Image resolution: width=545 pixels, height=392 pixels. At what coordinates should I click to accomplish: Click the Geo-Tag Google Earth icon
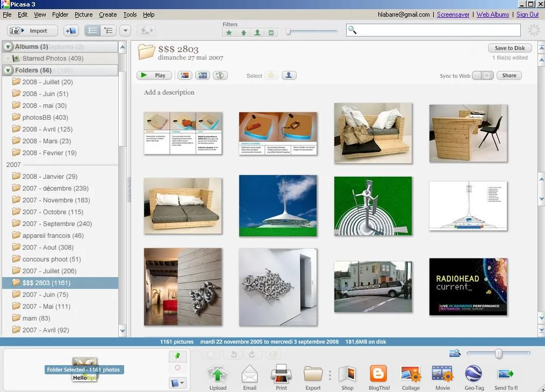click(474, 374)
